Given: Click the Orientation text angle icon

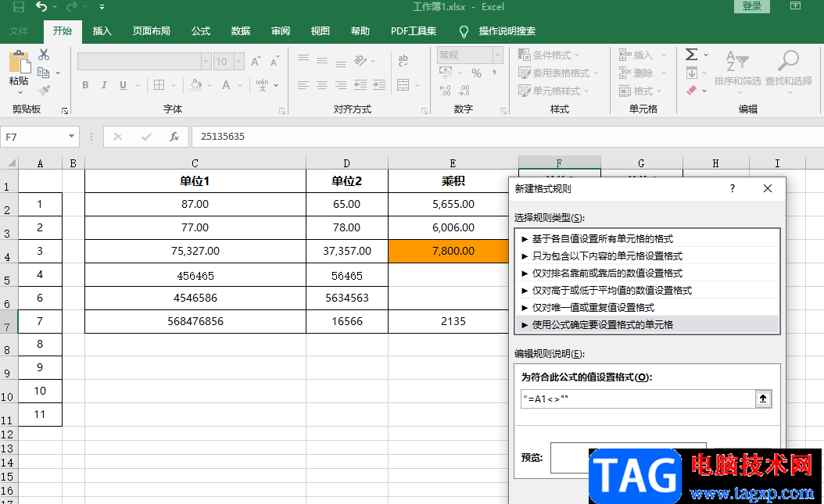Looking at the screenshot, I should [360, 60].
